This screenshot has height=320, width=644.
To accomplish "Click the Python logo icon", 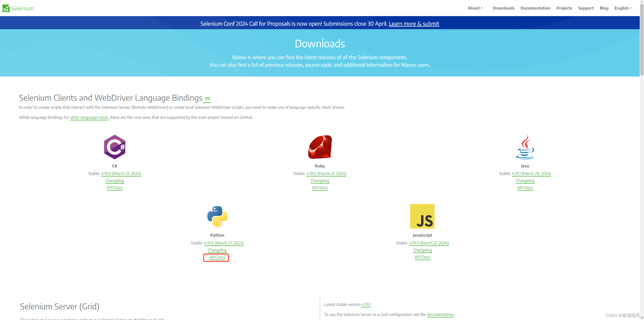I will (217, 216).
